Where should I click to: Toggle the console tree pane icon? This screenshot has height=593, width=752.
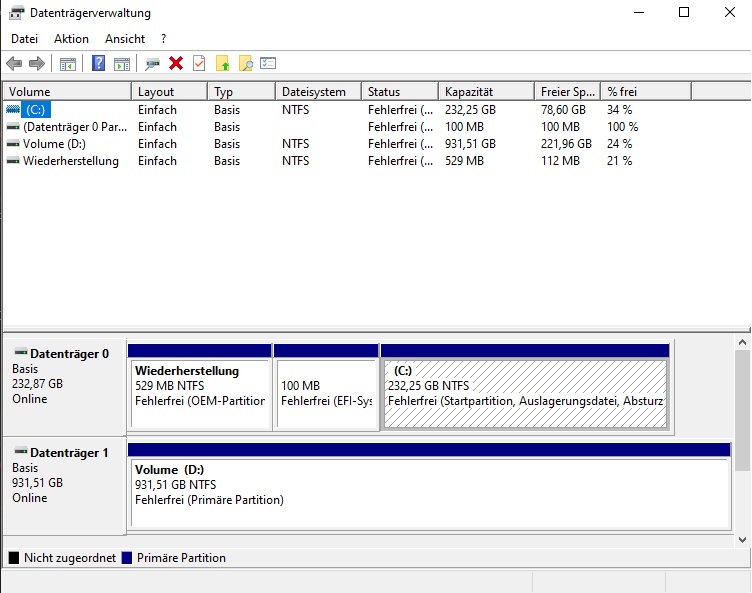[x=68, y=63]
